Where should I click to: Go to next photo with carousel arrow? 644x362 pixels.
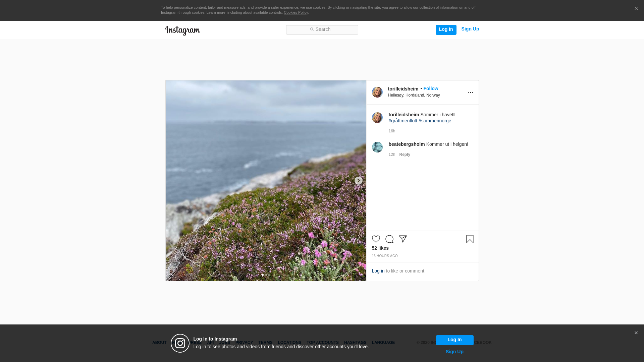[358, 181]
